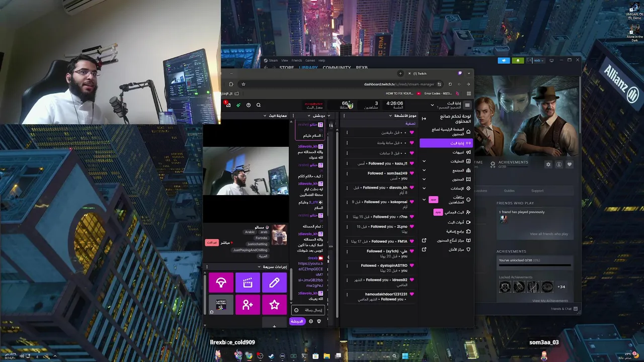This screenshot has width=644, height=362.
Task: Open the emote picker in chat message box
Action: 296,310
